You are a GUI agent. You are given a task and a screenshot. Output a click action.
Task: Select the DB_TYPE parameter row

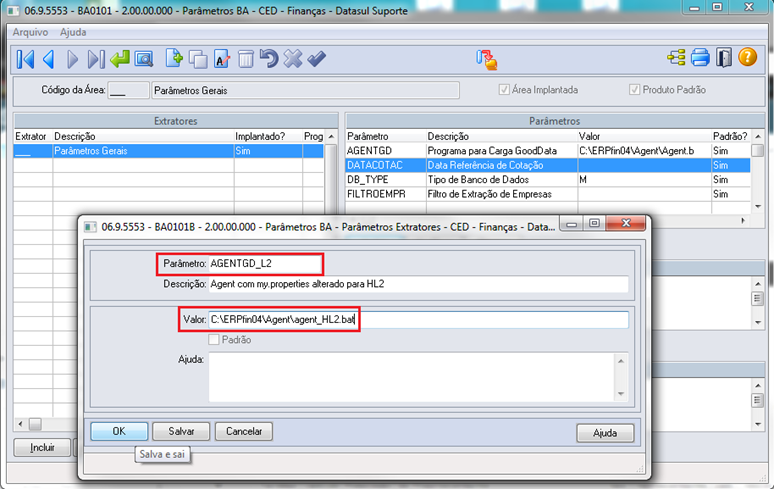coord(548,180)
